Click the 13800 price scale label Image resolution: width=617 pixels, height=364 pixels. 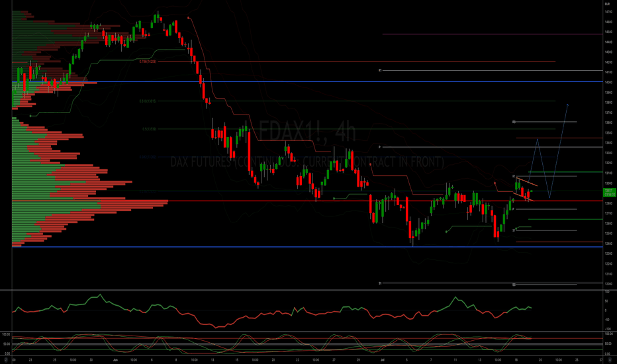tap(609, 103)
